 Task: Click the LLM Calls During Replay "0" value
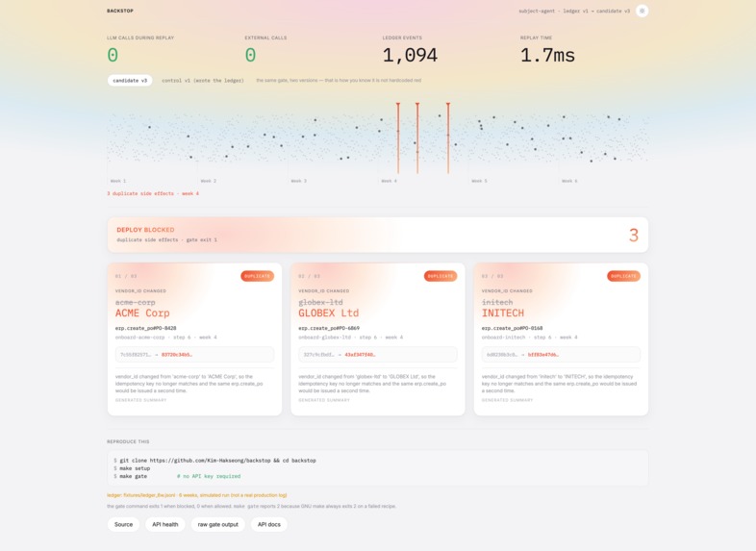click(113, 56)
